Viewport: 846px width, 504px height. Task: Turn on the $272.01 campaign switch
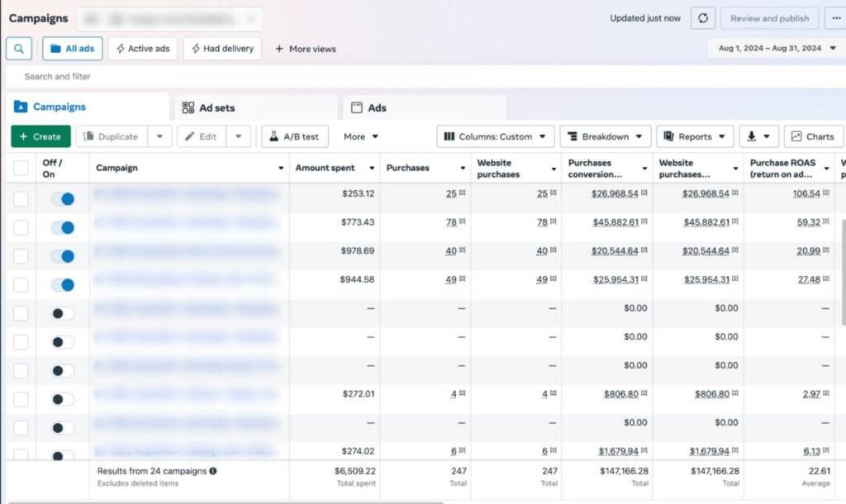tap(63, 399)
